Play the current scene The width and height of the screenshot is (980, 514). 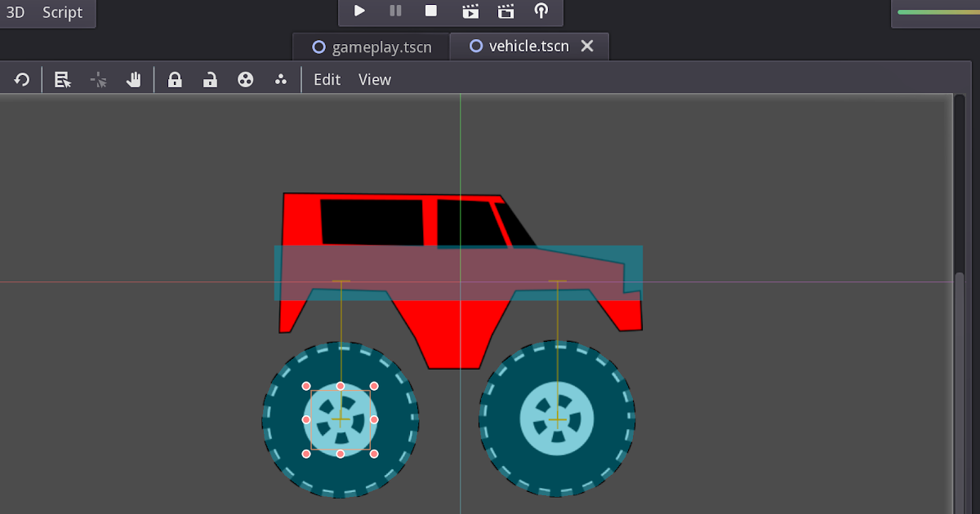468,11
